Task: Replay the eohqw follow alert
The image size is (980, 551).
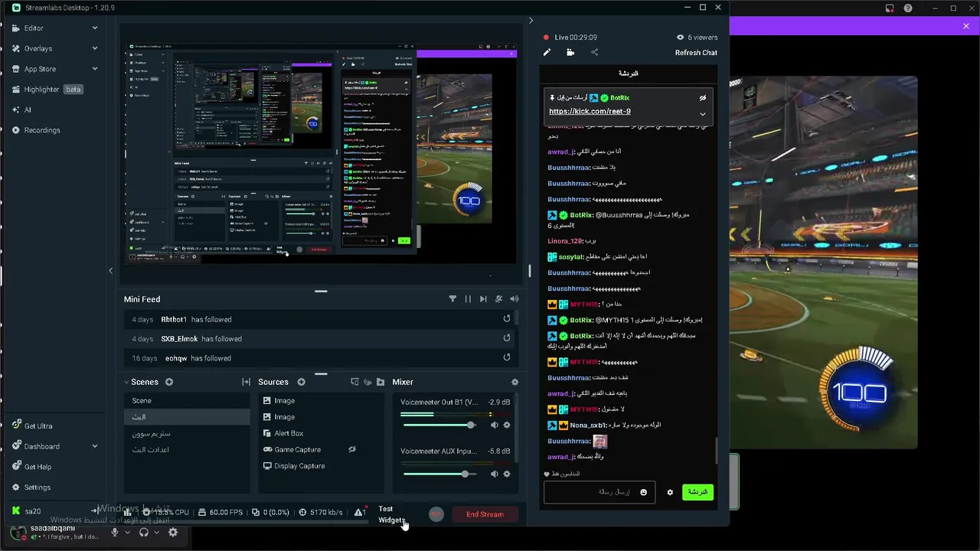Action: 507,357
